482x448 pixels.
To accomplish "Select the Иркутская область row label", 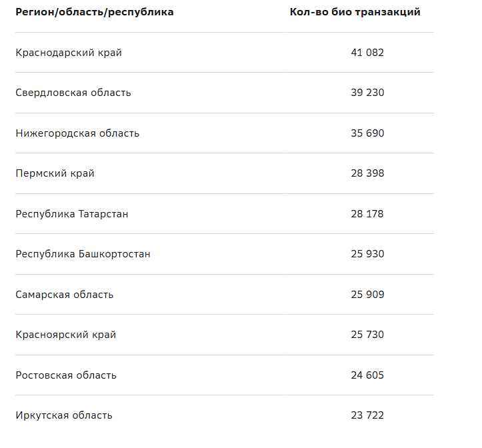I will [x=64, y=415].
